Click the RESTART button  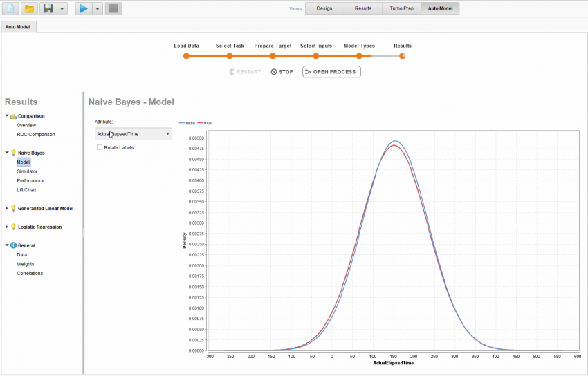pos(245,72)
